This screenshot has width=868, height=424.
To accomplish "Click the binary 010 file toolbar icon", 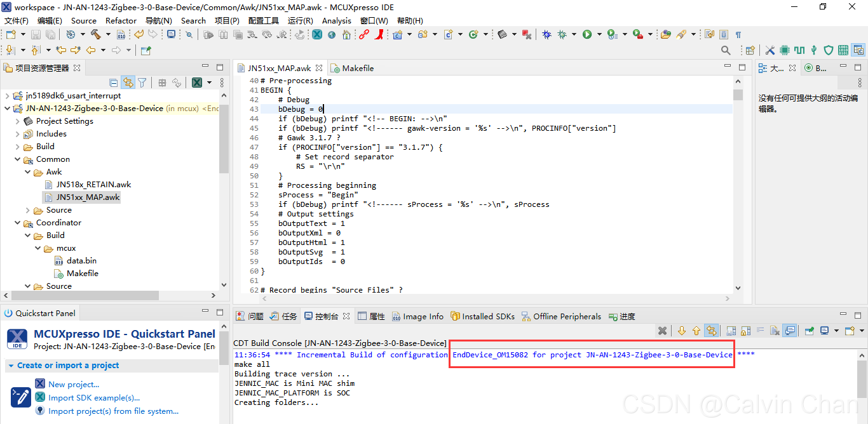I will pos(121,34).
